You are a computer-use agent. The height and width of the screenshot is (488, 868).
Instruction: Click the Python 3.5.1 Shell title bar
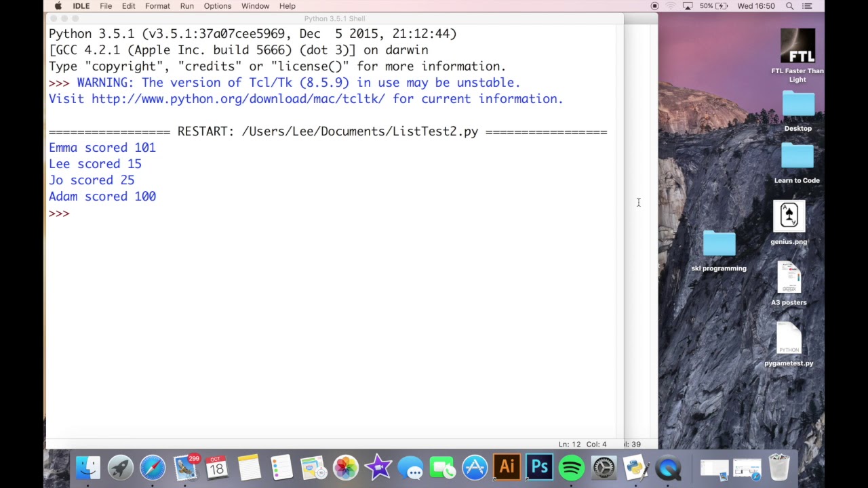pyautogui.click(x=334, y=18)
